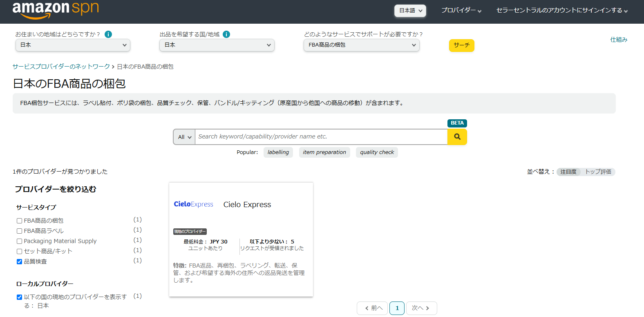Viewport: 644px width, 317px height.
Task: Uncheck the local providers 日本 checkbox
Action: [19, 297]
